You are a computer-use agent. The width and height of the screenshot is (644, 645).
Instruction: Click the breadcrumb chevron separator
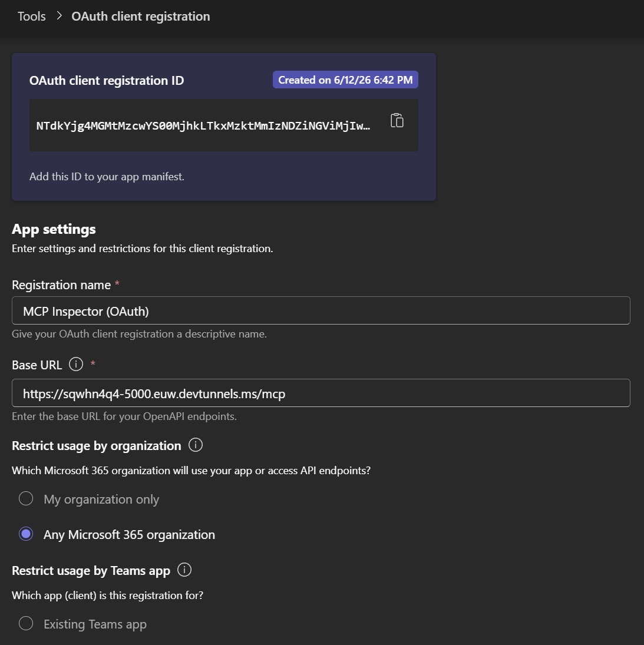pos(59,16)
